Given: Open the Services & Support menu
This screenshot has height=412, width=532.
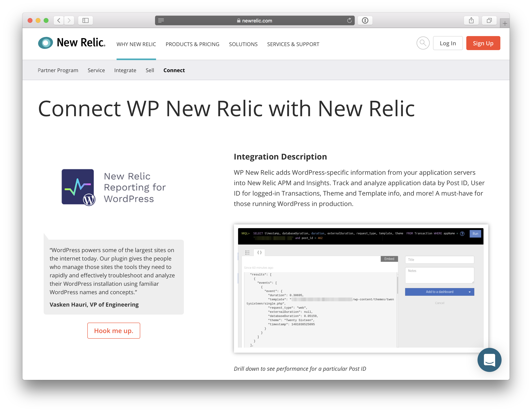Looking at the screenshot, I should (293, 44).
